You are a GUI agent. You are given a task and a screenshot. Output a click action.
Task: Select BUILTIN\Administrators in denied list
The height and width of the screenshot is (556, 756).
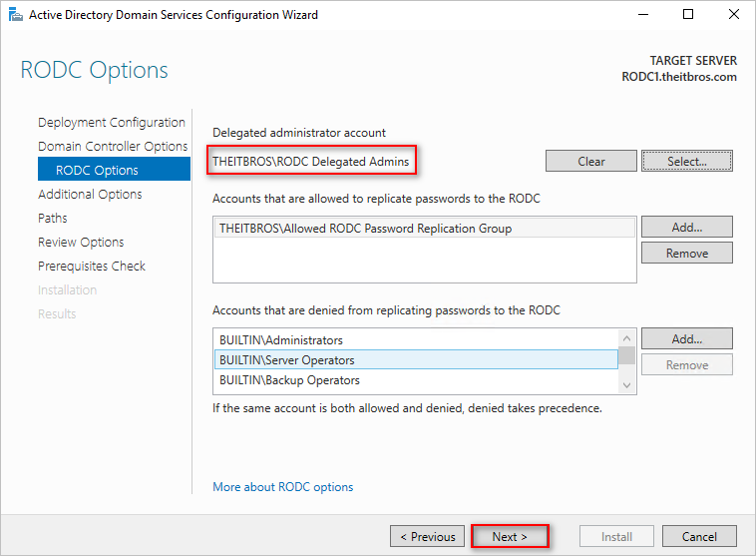tap(416, 340)
